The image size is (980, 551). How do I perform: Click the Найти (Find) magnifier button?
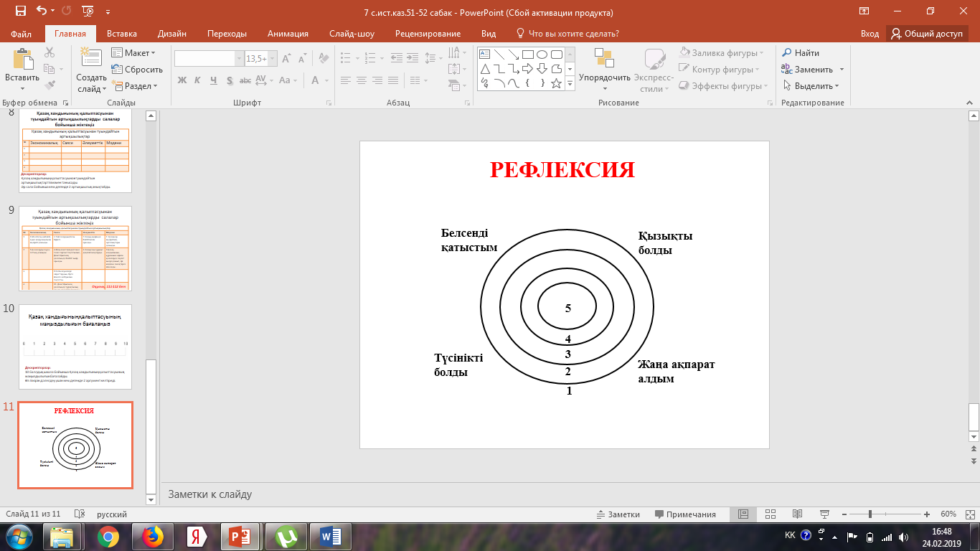click(801, 53)
